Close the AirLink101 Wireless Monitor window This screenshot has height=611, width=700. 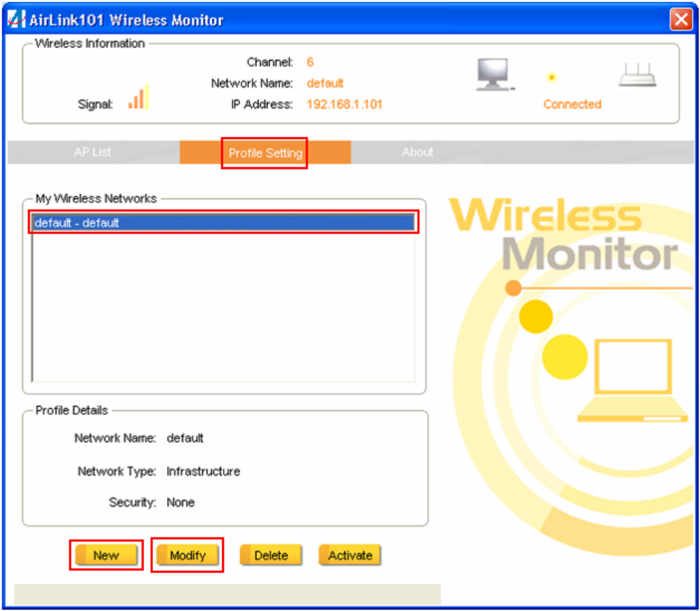pyautogui.click(x=681, y=19)
